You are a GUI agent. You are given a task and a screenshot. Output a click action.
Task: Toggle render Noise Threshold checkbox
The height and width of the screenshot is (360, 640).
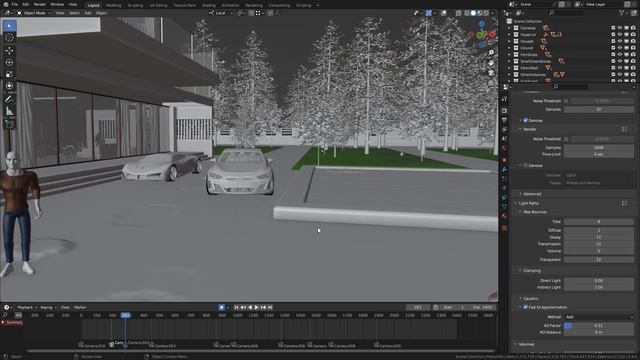pos(566,139)
